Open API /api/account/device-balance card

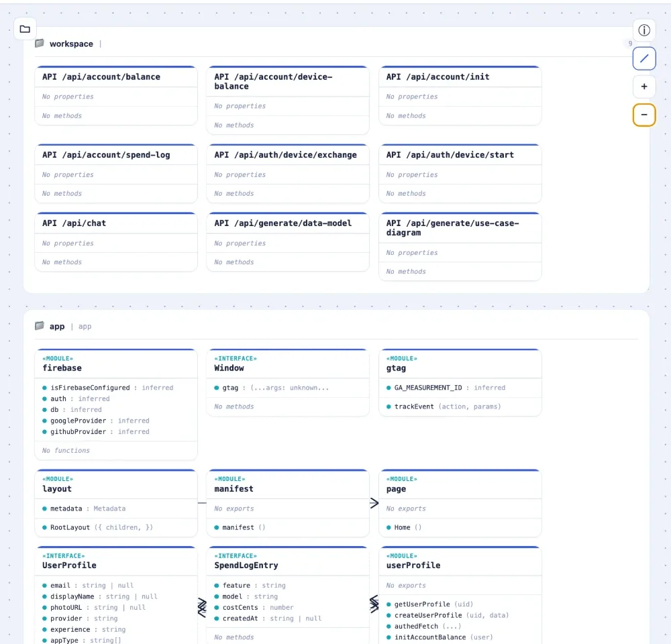point(288,100)
